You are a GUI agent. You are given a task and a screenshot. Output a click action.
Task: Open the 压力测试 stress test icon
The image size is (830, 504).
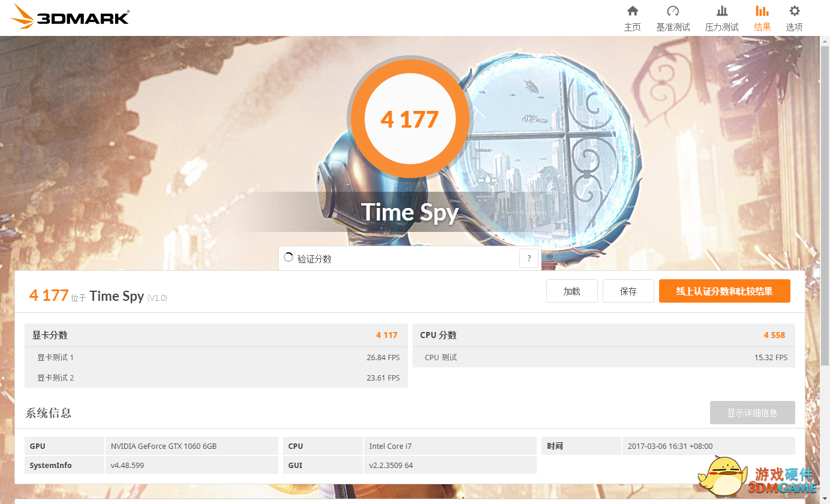[722, 11]
